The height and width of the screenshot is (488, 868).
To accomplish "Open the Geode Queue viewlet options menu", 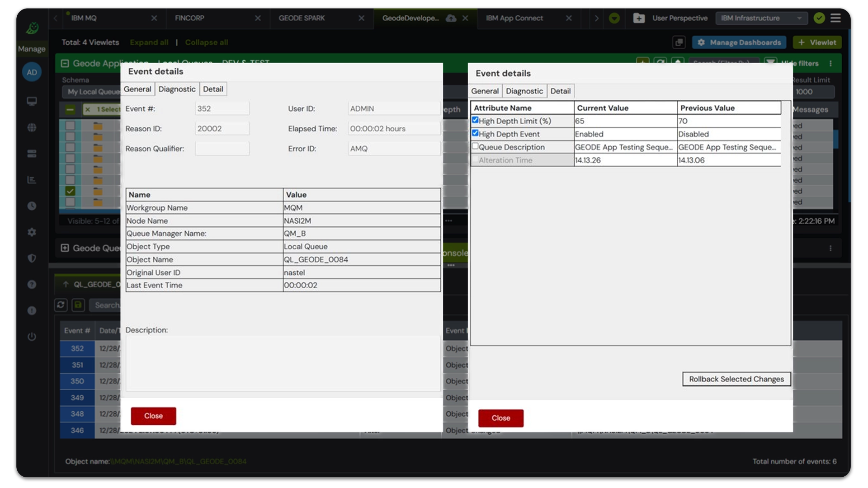I will click(830, 249).
